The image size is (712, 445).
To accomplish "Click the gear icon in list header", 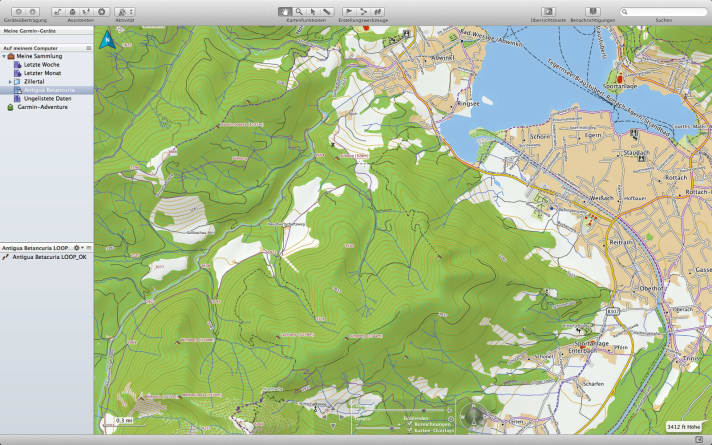I will click(77, 246).
